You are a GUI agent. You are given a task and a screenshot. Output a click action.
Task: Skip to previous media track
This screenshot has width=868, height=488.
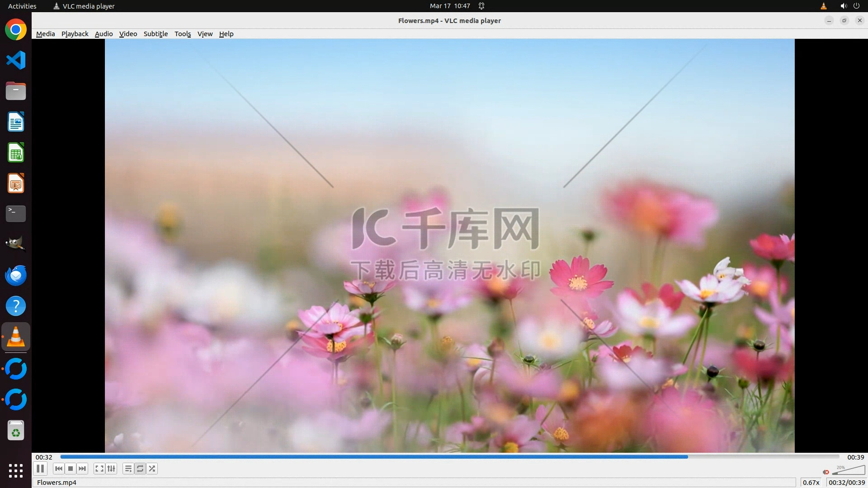coord(58,469)
